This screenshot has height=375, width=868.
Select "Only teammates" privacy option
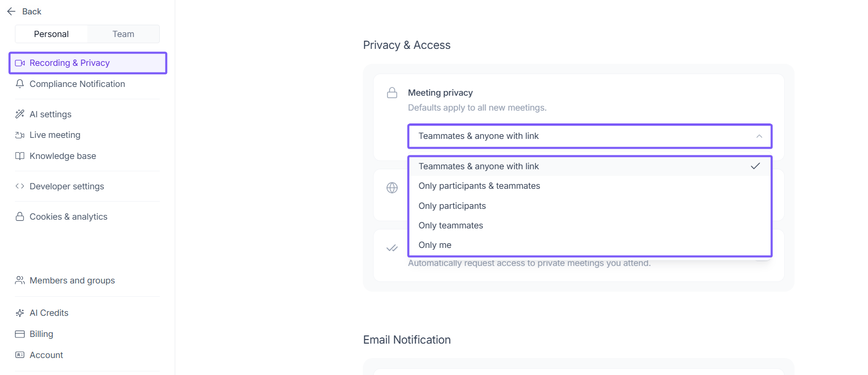pyautogui.click(x=451, y=225)
